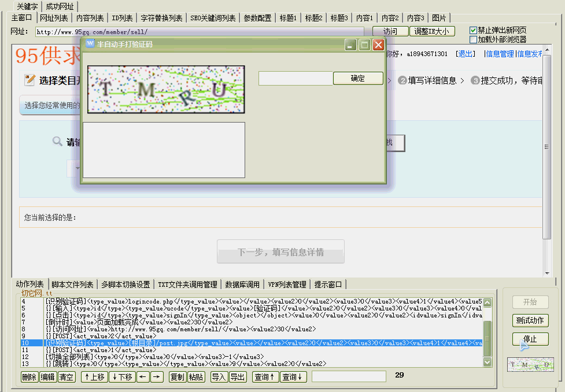Viewport: 565px width, 392px height.
Task: Click the W icon in captcha dialog title
Action: [x=90, y=44]
